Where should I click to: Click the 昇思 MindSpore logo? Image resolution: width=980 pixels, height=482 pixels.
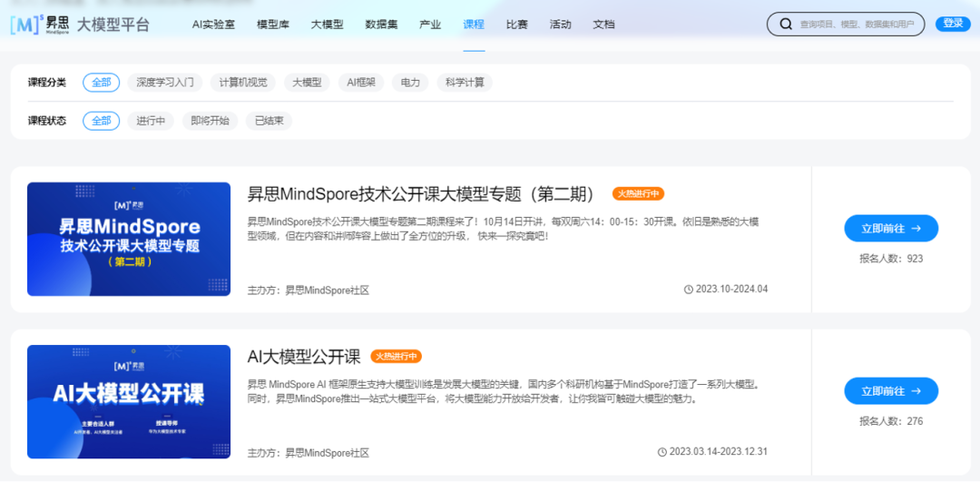(x=39, y=25)
